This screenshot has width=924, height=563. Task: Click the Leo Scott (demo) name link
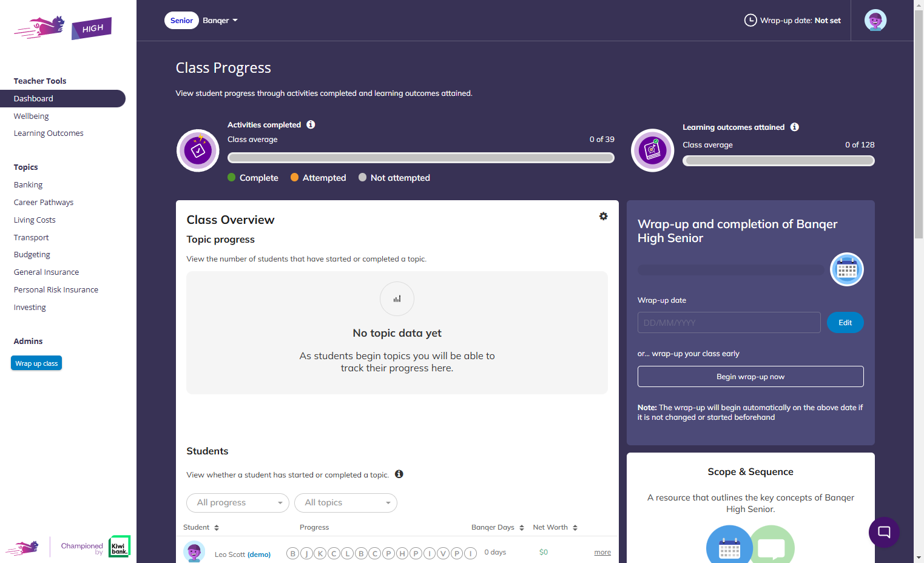pyautogui.click(x=243, y=554)
